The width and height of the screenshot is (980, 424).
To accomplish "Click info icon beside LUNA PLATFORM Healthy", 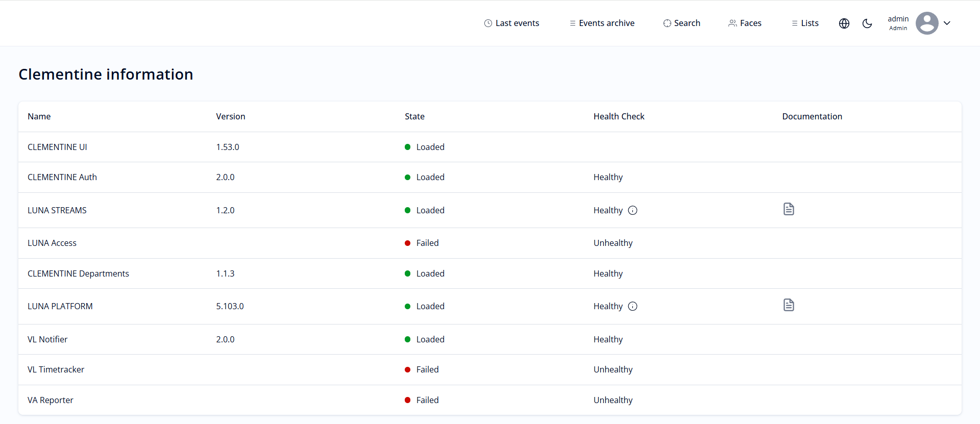I will (632, 306).
